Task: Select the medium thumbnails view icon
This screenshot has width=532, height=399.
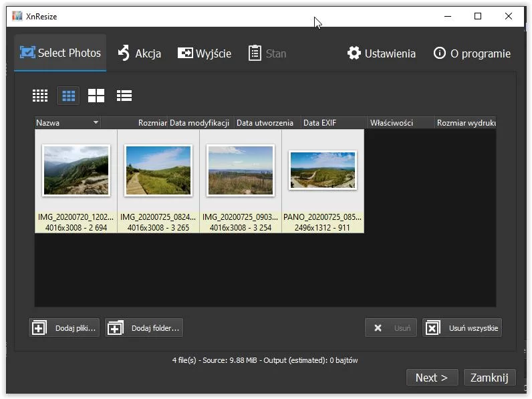Action: point(68,96)
